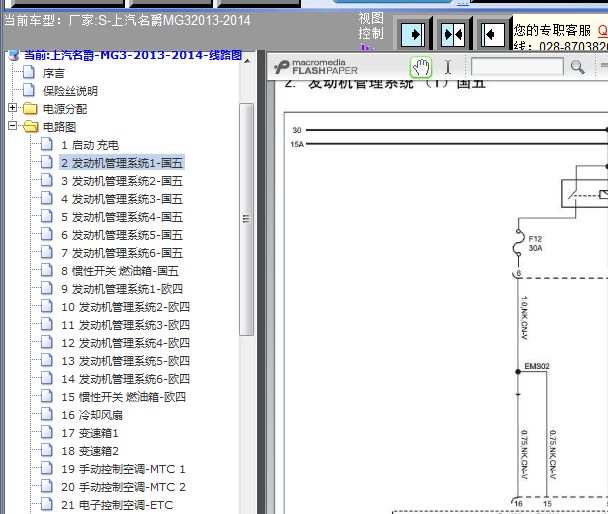608x514 pixels.
Task: Click the tree panel scroll-up arrow
Action: click(247, 60)
